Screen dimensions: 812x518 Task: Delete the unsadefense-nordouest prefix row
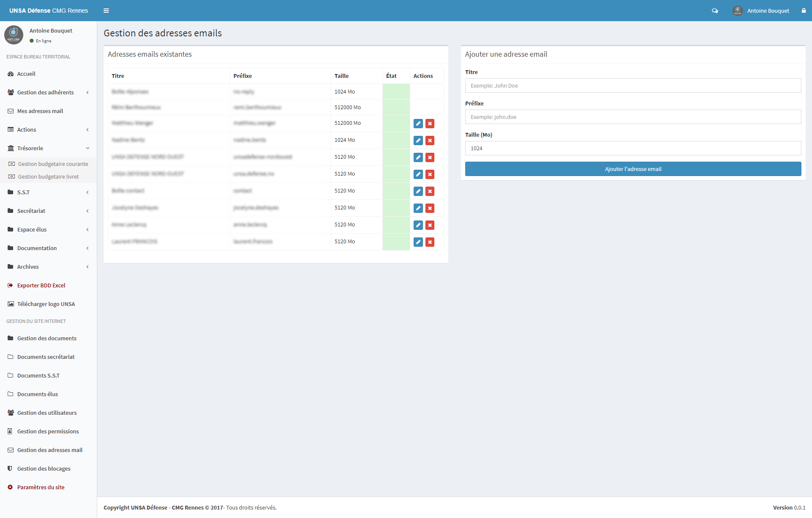click(430, 157)
